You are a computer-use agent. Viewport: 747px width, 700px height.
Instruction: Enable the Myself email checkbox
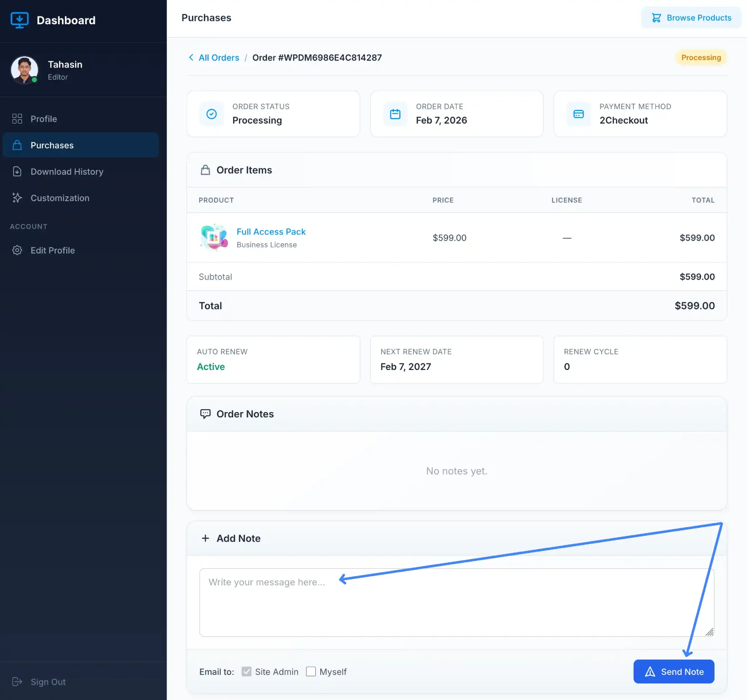click(311, 672)
